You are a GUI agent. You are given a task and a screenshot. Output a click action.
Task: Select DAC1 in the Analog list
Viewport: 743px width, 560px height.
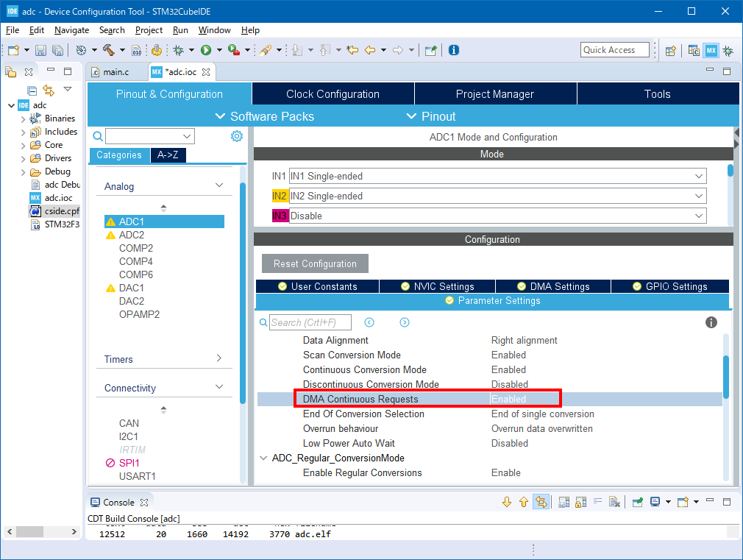coord(131,288)
